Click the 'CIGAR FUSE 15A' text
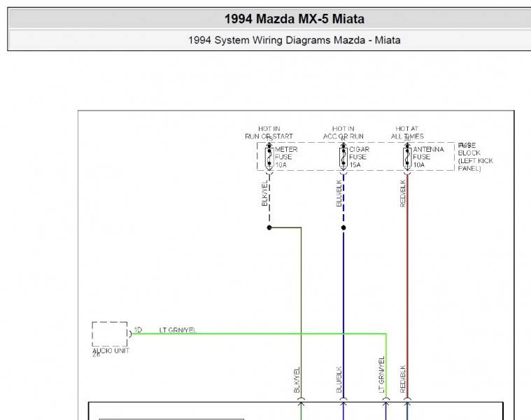This screenshot has width=531, height=420. 360,157
